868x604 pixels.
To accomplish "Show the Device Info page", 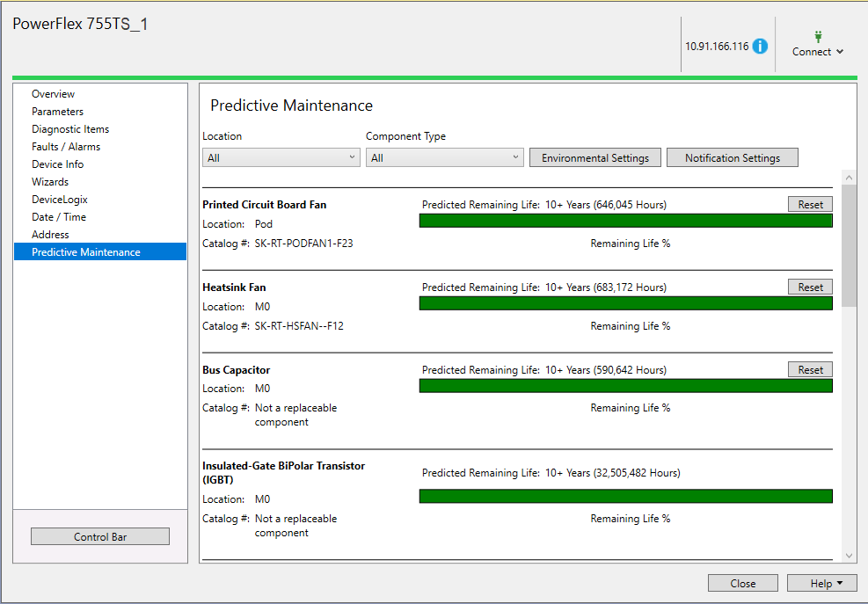I will point(100,164).
